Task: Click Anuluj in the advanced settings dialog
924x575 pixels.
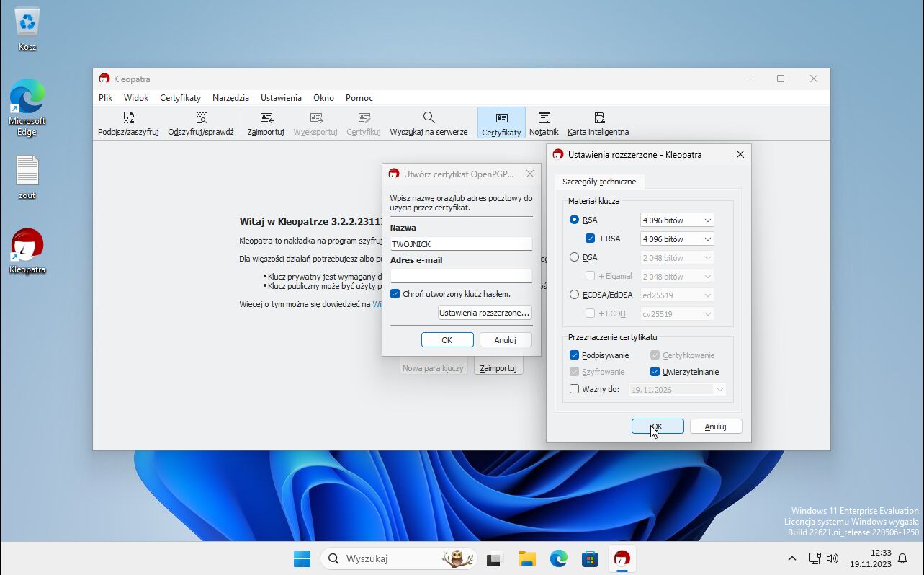Action: pos(715,427)
